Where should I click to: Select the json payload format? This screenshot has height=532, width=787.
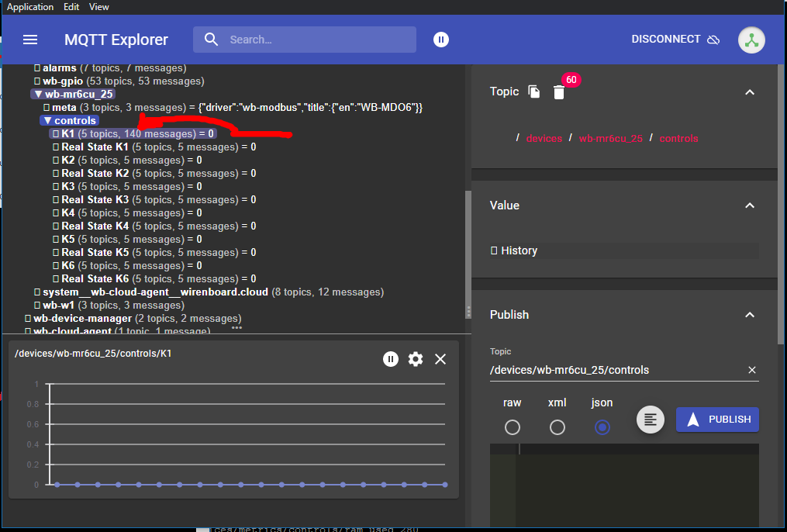pyautogui.click(x=602, y=427)
